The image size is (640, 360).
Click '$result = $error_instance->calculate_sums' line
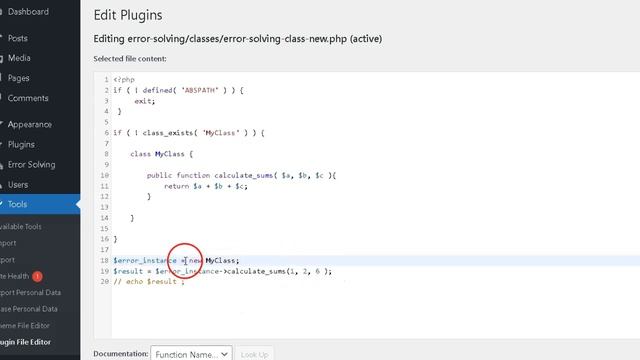click(x=223, y=271)
